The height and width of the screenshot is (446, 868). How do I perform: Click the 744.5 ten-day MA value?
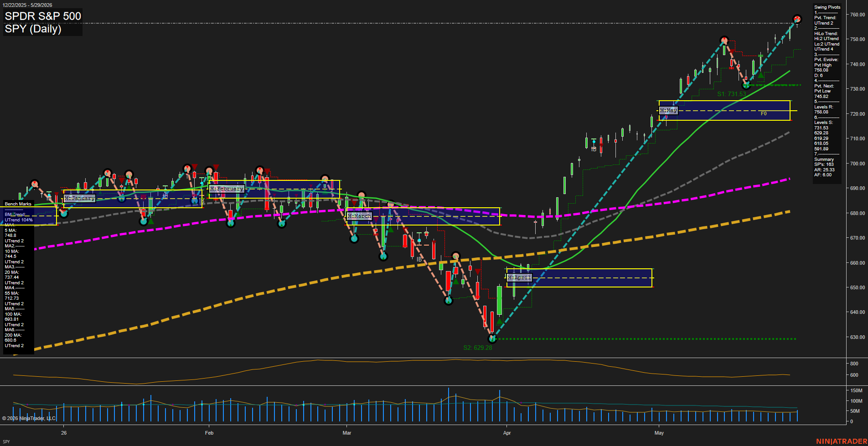click(10, 256)
